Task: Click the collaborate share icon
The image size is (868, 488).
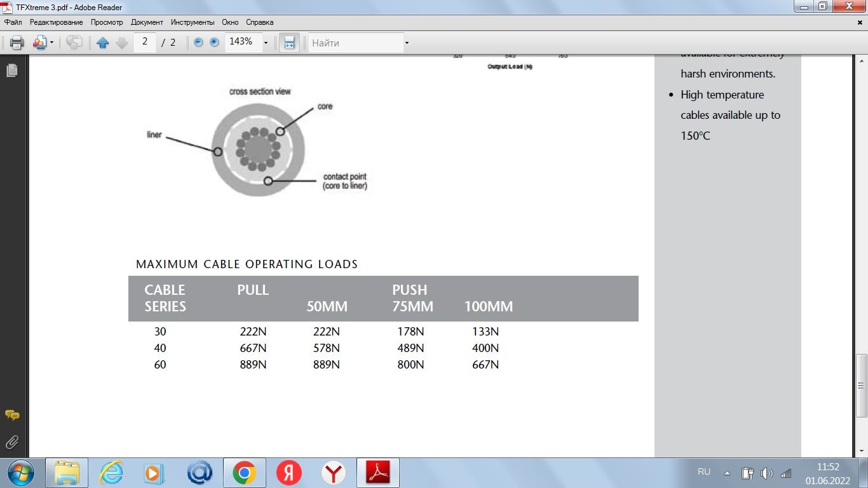Action: tap(39, 43)
